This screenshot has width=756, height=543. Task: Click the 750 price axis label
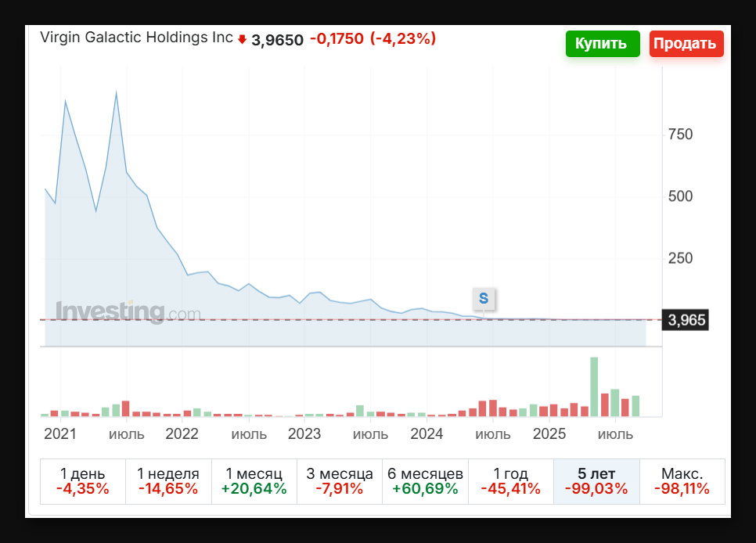[x=680, y=134]
